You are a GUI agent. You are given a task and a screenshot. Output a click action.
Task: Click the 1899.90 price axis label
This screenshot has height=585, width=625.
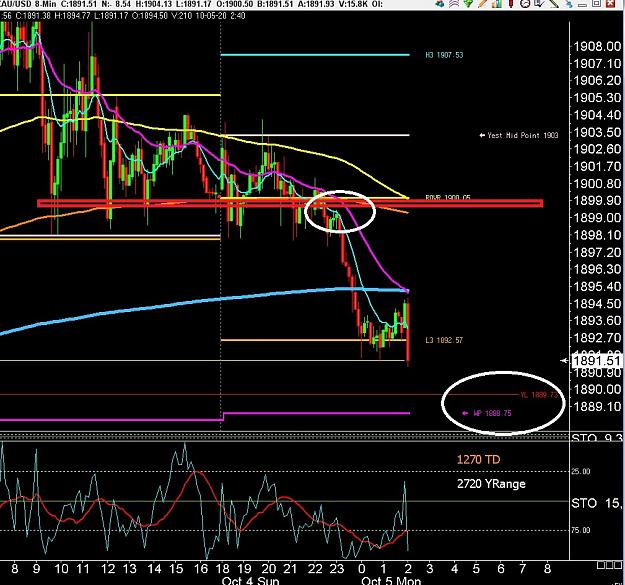[x=597, y=200]
